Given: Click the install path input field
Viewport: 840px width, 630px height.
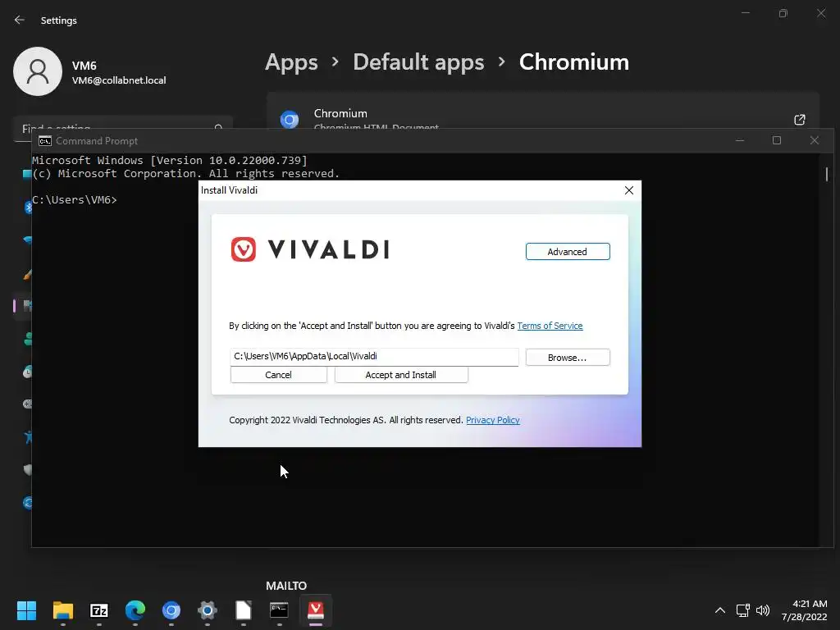Looking at the screenshot, I should pos(374,356).
